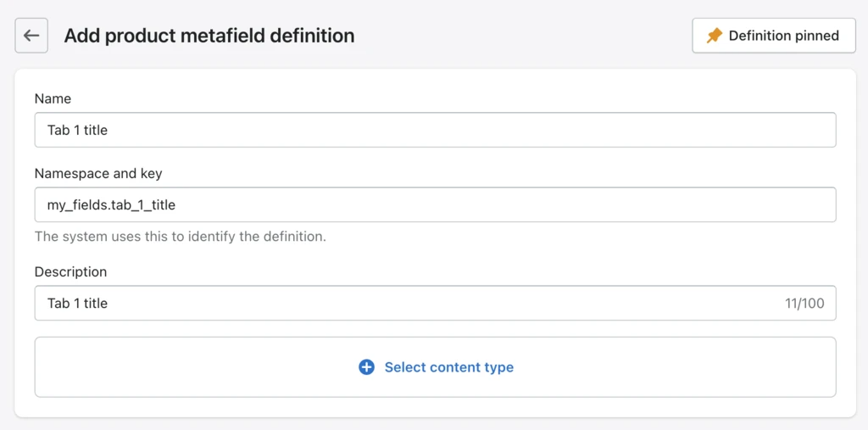Toggle the Definition pinned button
The width and height of the screenshot is (868, 430).
coord(773,36)
